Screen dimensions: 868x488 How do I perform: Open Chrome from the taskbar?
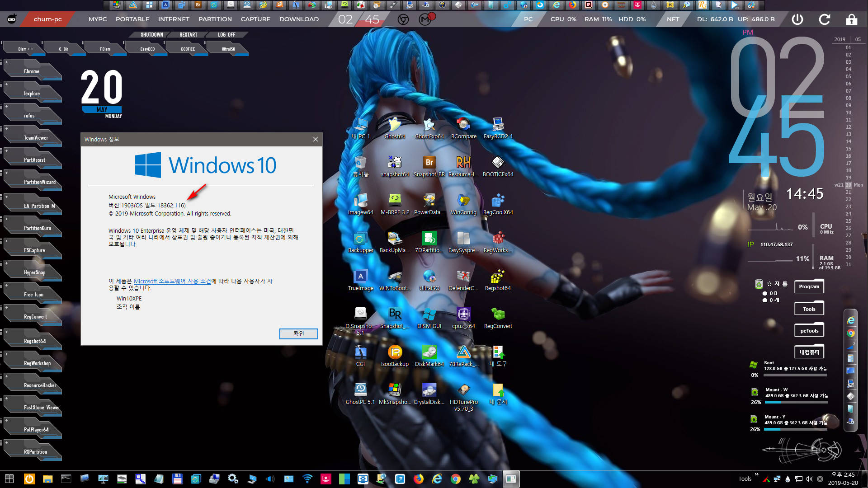[456, 479]
